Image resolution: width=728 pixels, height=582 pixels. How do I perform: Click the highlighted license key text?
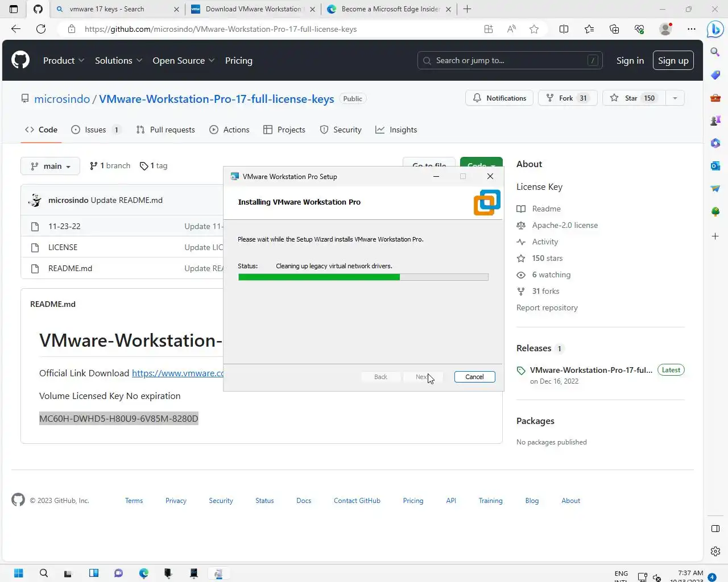(x=119, y=418)
